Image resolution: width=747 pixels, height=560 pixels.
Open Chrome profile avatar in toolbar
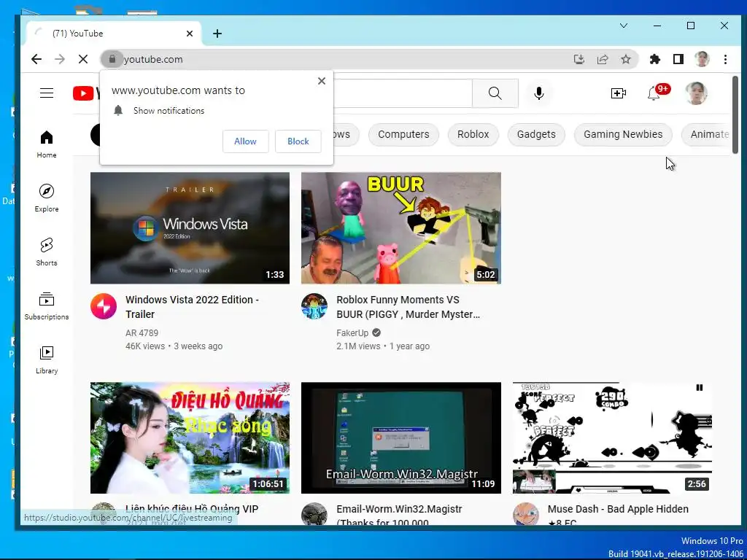click(702, 59)
